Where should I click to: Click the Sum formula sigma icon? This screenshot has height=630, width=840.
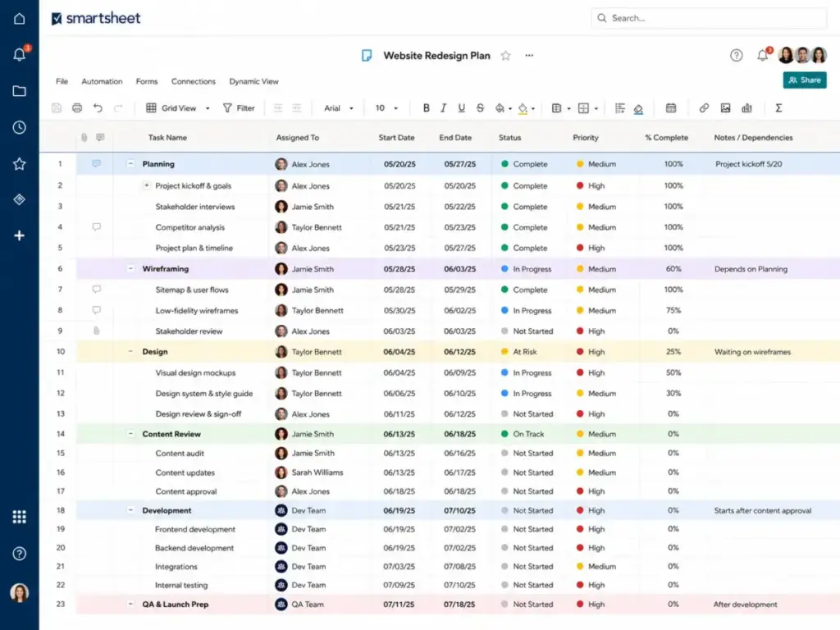tap(778, 108)
